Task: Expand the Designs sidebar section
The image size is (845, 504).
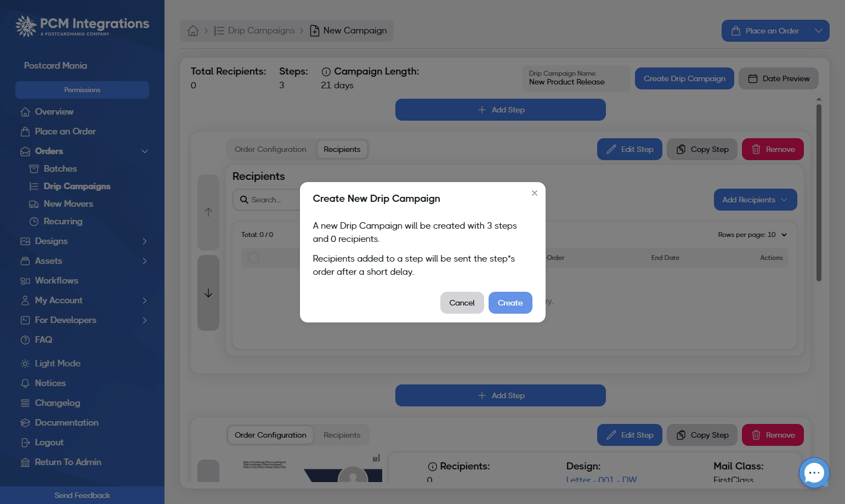Action: click(145, 241)
